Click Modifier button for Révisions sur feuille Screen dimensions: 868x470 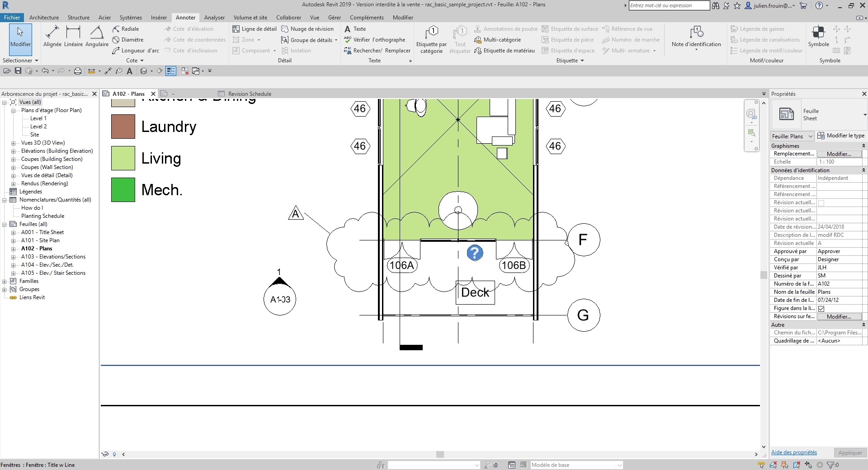[839, 317]
